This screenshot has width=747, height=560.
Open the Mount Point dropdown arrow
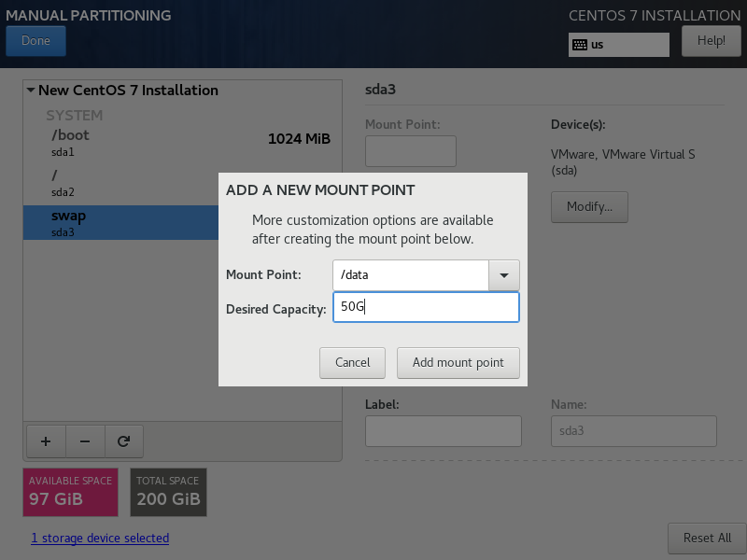tap(504, 275)
